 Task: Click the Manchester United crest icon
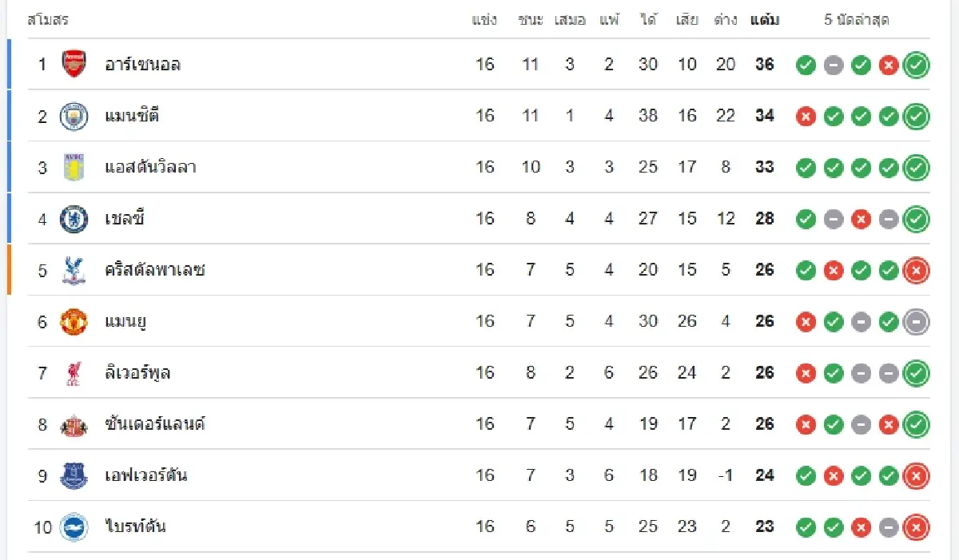74,321
